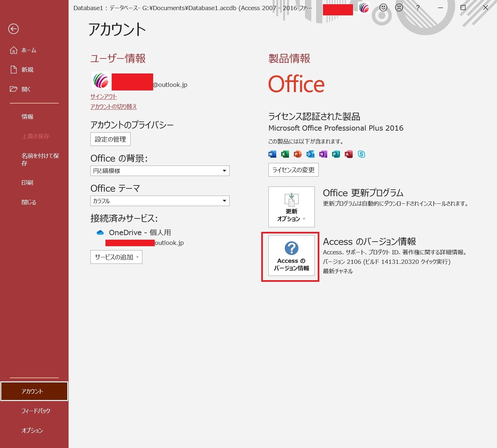Screen dimensions: 497x448
Task: Open Access のバージョン情報 button
Action: (x=291, y=256)
